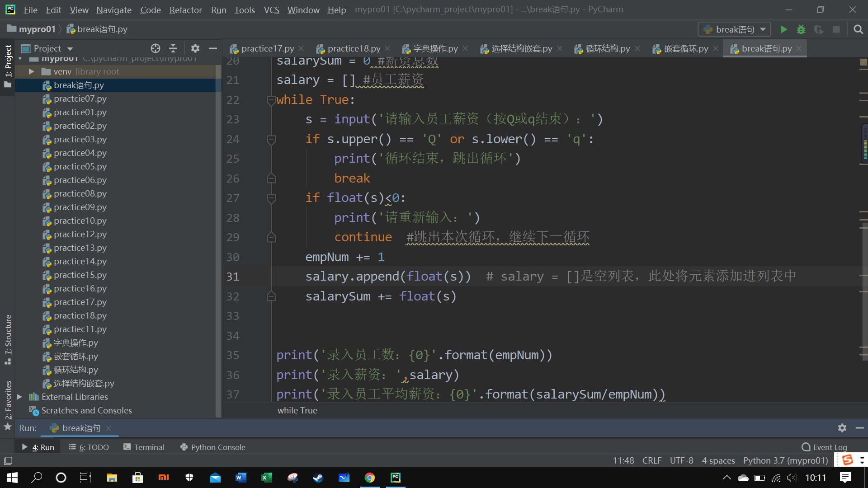868x488 pixels.
Task: Close the break语句 Run tab
Action: tap(108, 428)
